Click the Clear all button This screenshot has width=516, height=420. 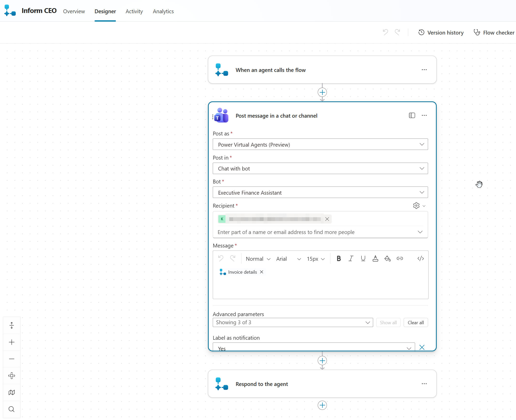click(416, 322)
